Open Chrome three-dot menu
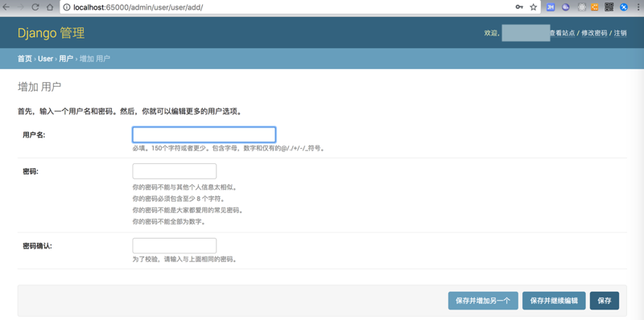The height and width of the screenshot is (320, 644). pyautogui.click(x=638, y=7)
